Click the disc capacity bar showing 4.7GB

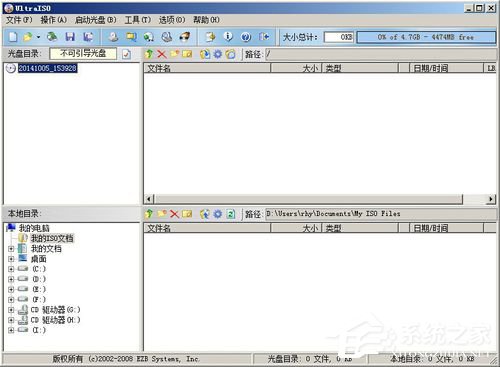point(426,37)
